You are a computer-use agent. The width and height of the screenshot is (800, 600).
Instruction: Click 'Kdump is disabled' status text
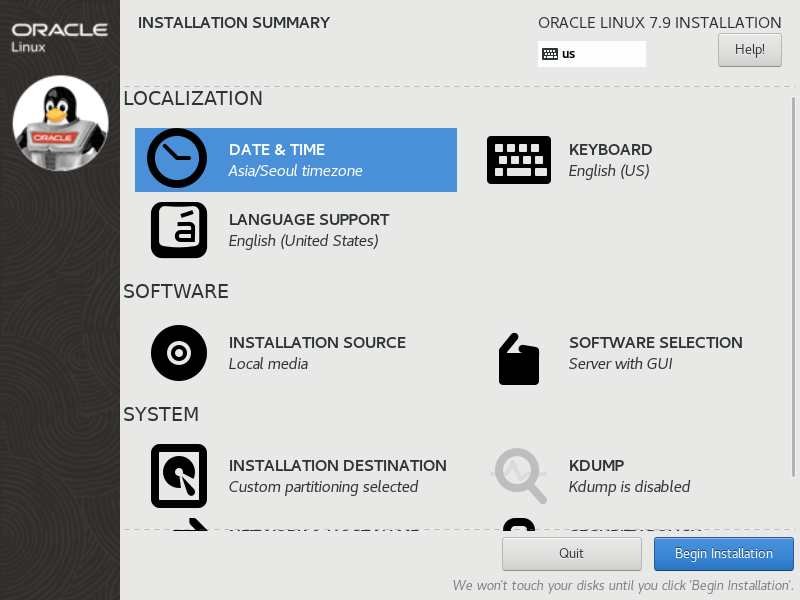629,487
